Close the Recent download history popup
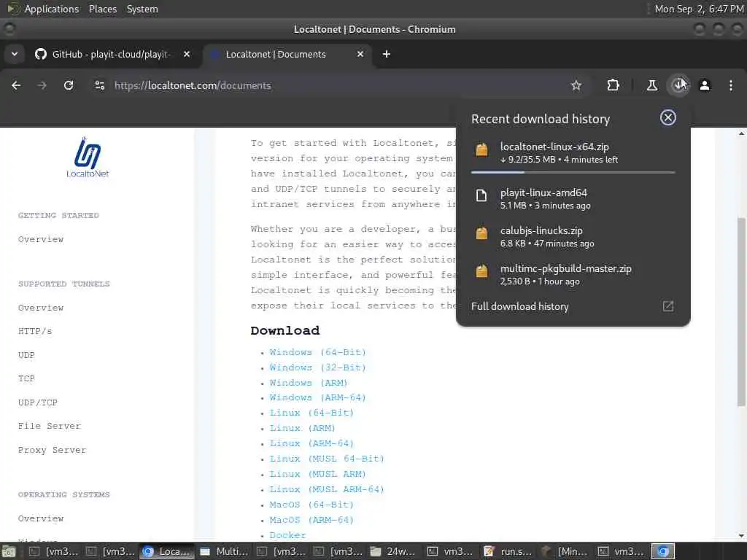Screen dimensions: 747x560 (668, 117)
